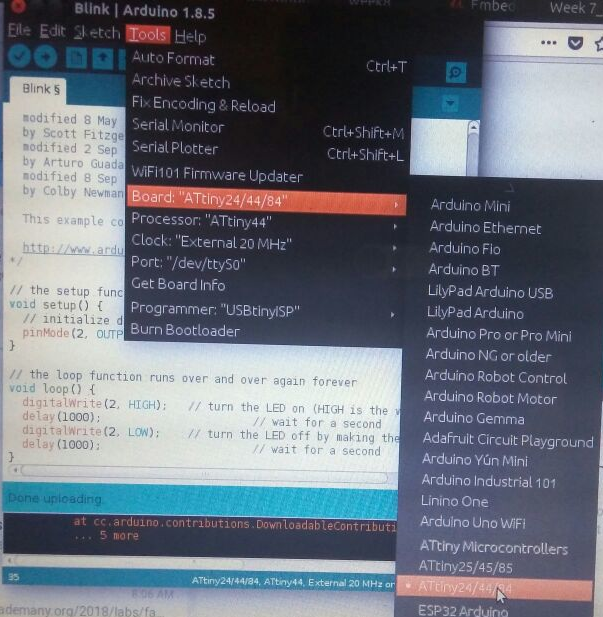This screenshot has height=617, width=603.
Task: Select Linino One board
Action: [454, 501]
